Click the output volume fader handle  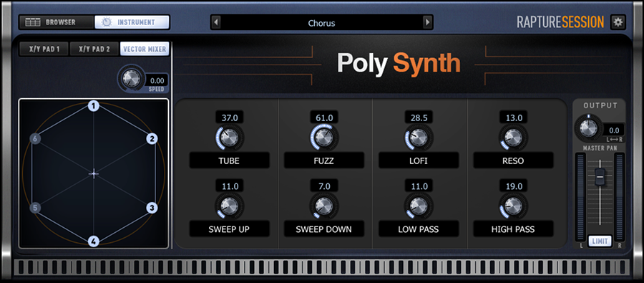tap(600, 176)
